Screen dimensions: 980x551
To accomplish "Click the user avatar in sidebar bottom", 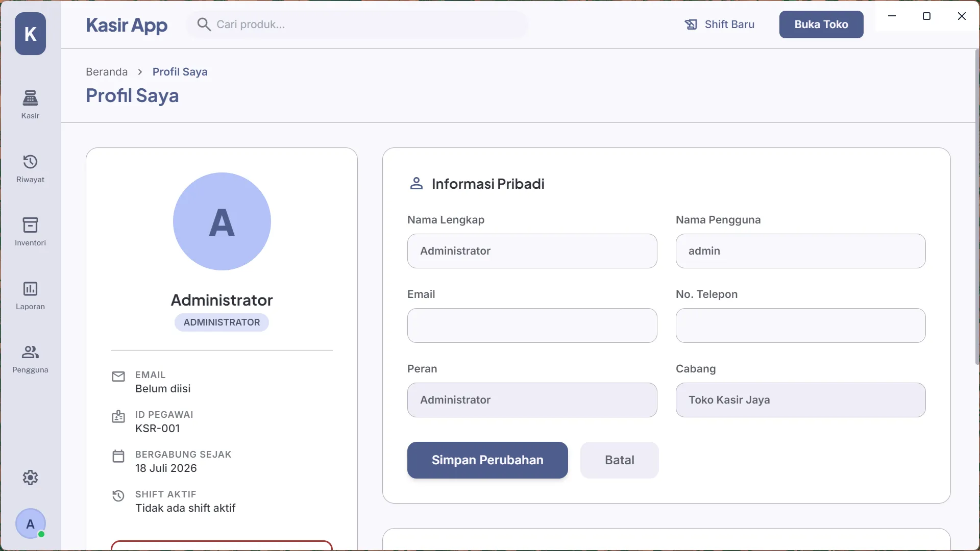I will (x=30, y=523).
